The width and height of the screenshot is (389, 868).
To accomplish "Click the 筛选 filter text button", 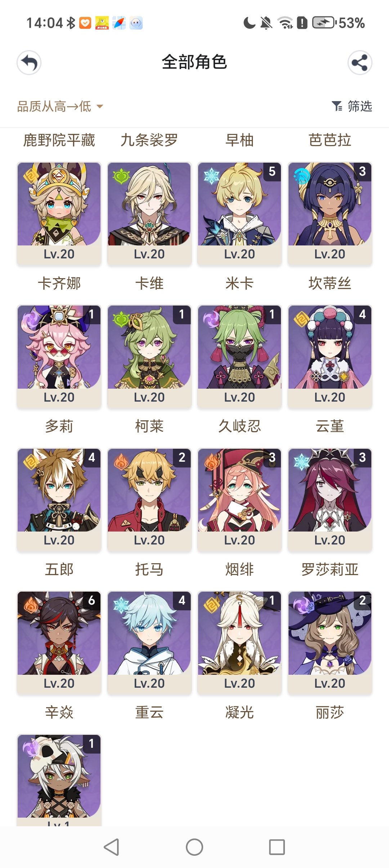I will pyautogui.click(x=360, y=106).
